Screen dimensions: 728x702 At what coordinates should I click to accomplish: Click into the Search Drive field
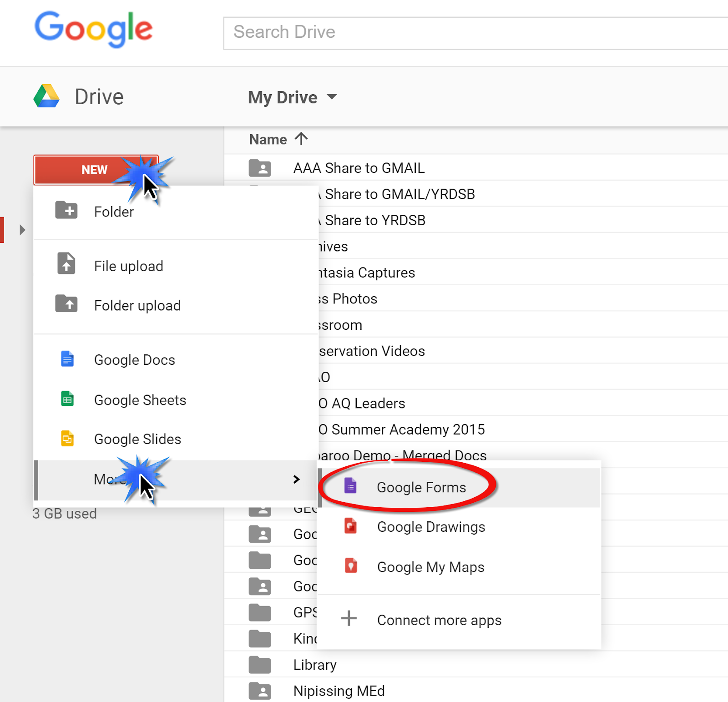[475, 33]
